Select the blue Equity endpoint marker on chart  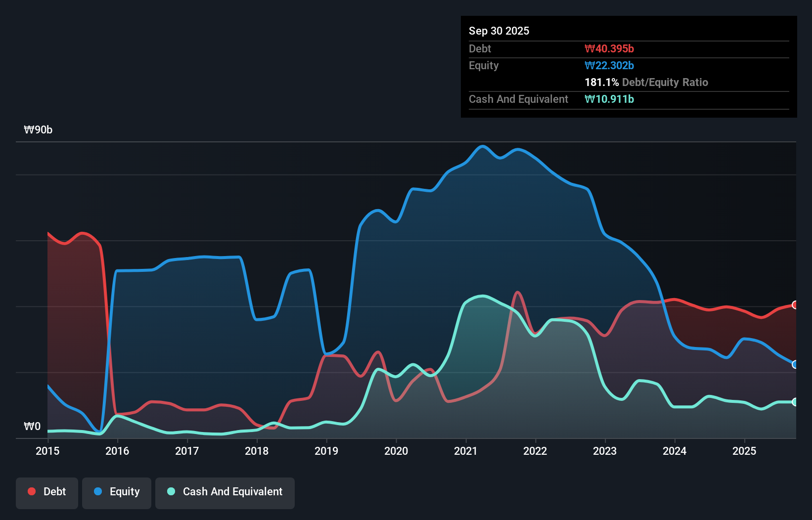[x=794, y=364]
